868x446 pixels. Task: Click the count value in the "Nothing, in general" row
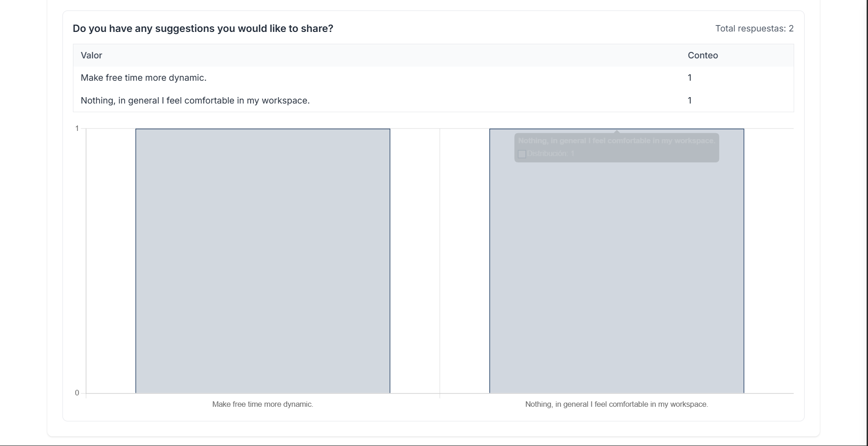click(690, 100)
